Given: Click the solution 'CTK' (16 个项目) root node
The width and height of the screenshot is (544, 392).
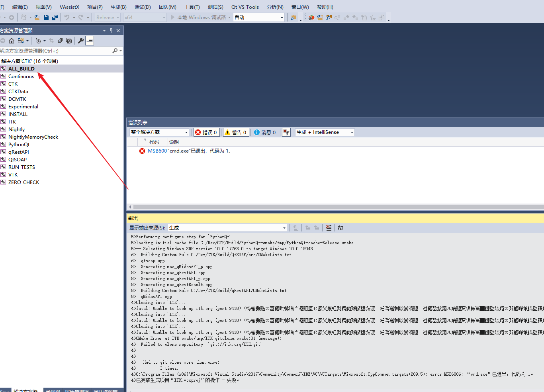Looking at the screenshot, I should (30, 61).
